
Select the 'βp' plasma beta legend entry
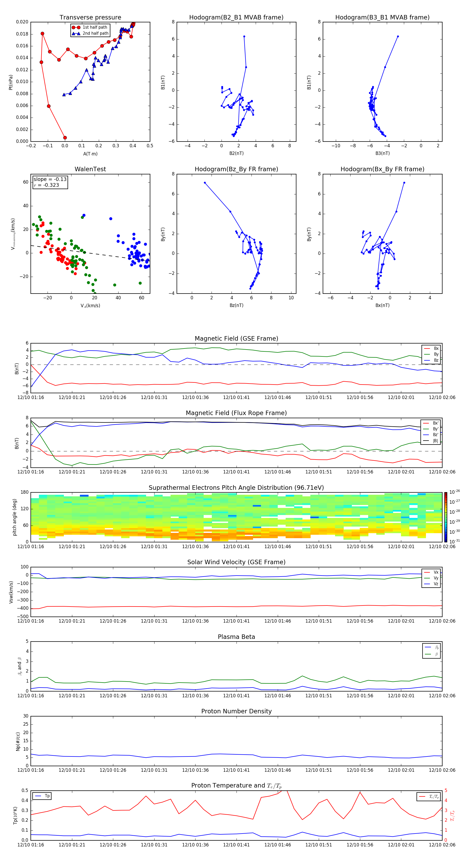tap(432, 647)
